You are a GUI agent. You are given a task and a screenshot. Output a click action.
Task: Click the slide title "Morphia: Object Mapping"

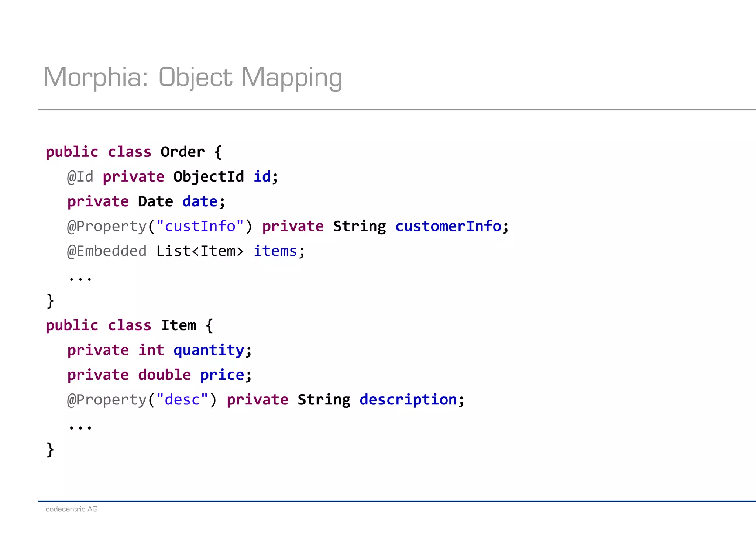click(x=193, y=77)
